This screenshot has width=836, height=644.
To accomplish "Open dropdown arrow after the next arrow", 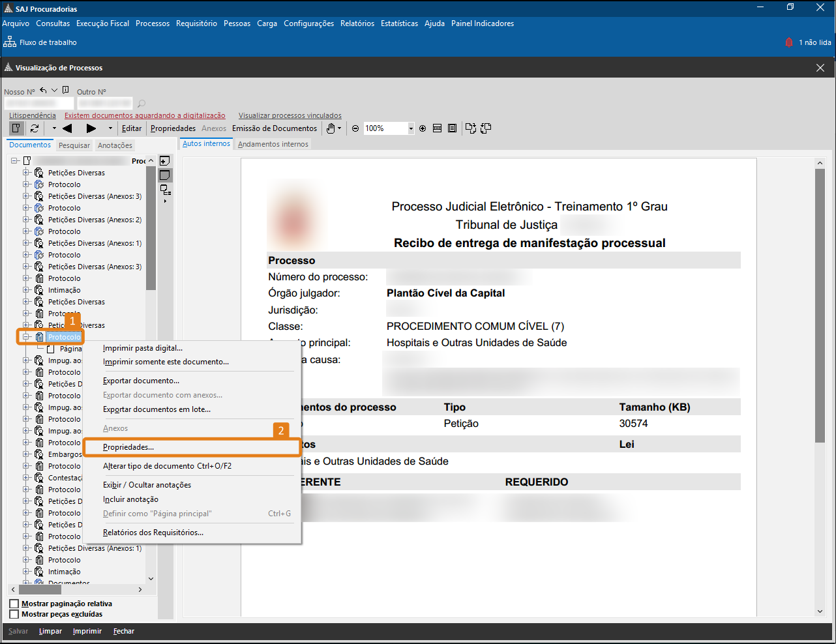I will tap(110, 128).
